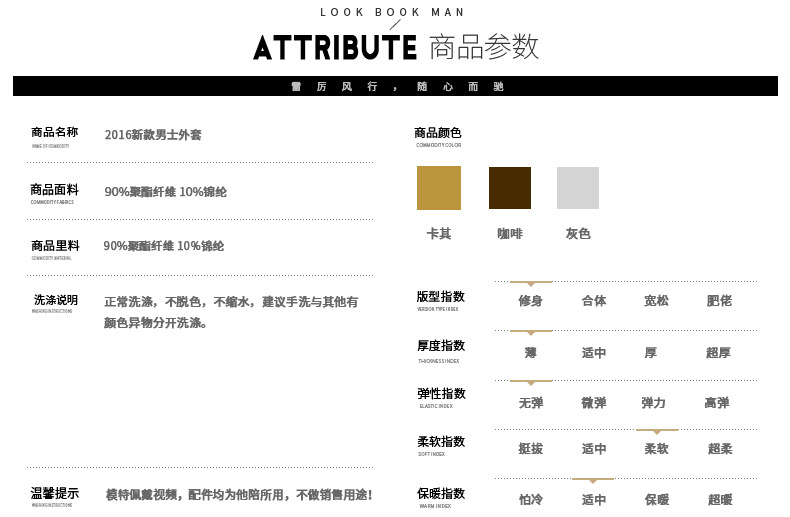Click the 无弹 elasticity option
The image size is (790, 517).
click(530, 403)
